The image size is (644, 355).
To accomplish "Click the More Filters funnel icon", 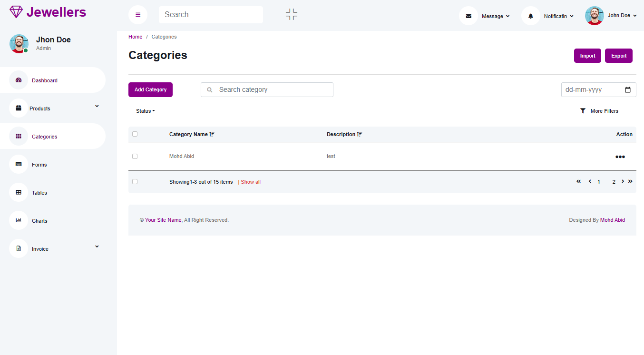I will point(583,111).
